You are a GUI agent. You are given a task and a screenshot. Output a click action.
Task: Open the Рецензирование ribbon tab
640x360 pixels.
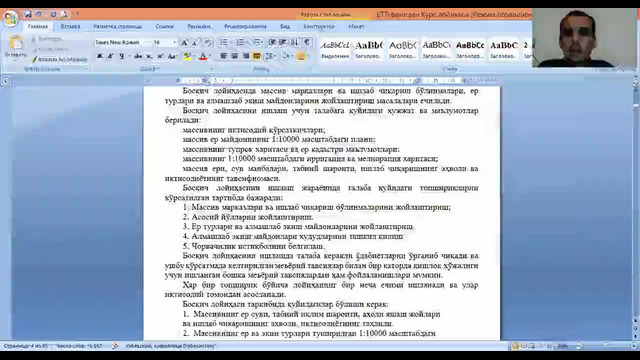[245, 27]
